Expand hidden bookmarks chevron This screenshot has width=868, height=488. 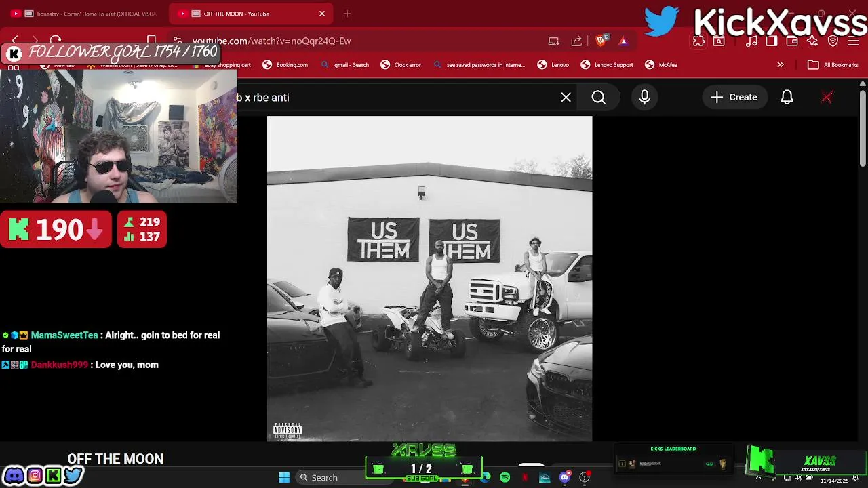pos(781,65)
